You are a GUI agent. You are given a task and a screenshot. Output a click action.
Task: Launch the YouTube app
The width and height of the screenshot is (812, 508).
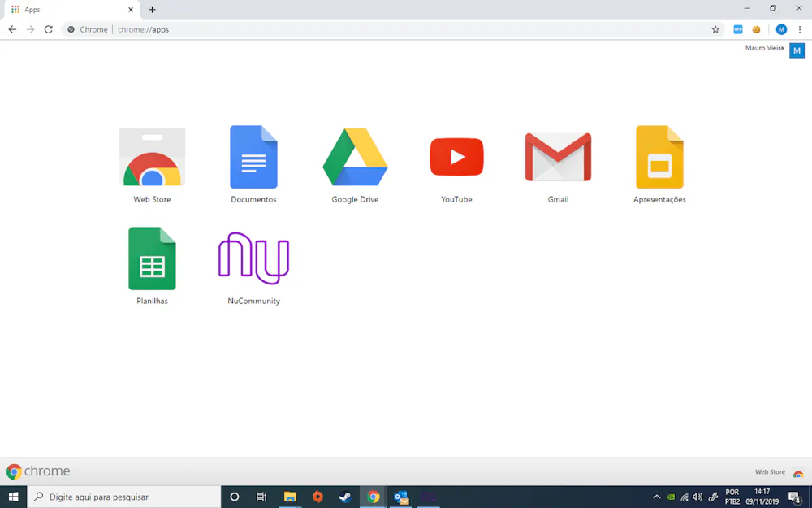click(x=456, y=158)
